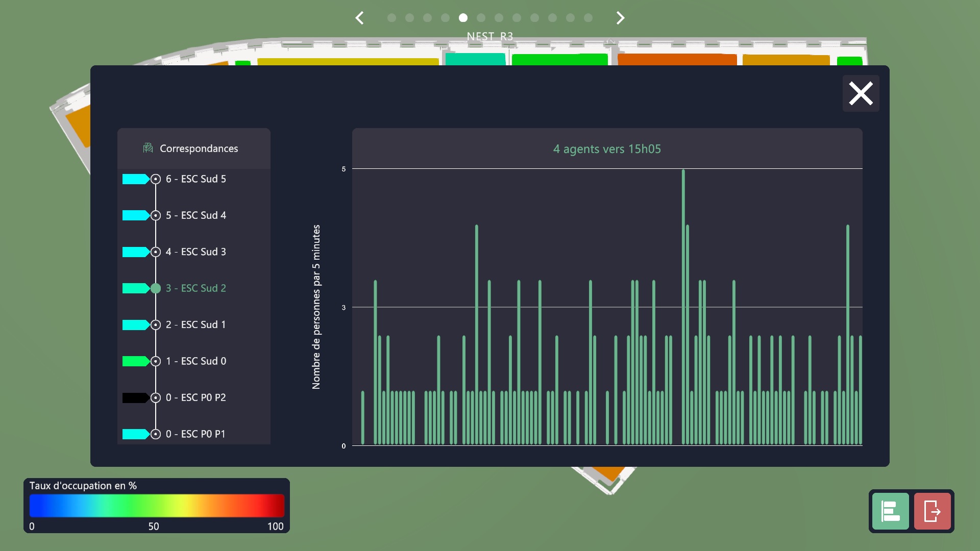
Task: Close the chart popup with X
Action: click(861, 94)
